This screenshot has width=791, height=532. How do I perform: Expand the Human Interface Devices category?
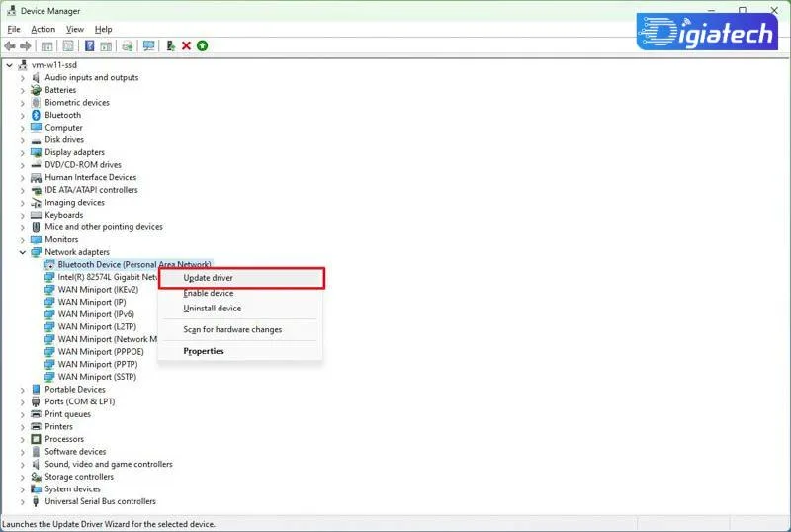[22, 178]
